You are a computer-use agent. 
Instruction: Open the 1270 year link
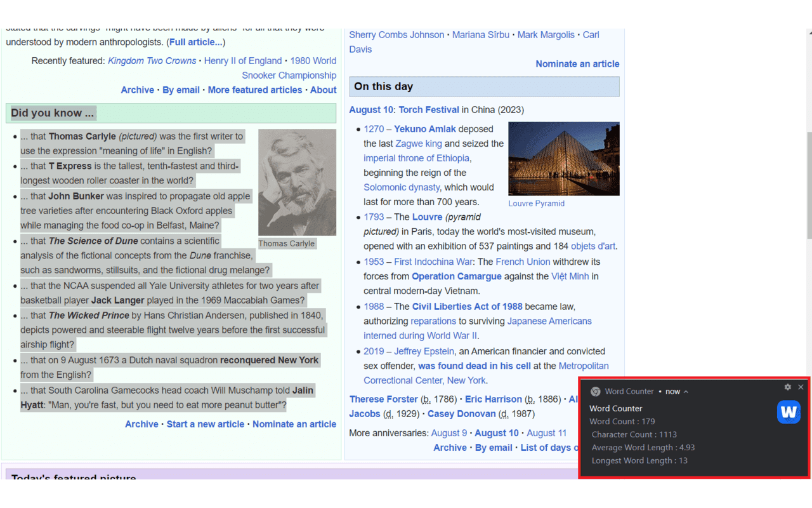click(374, 129)
